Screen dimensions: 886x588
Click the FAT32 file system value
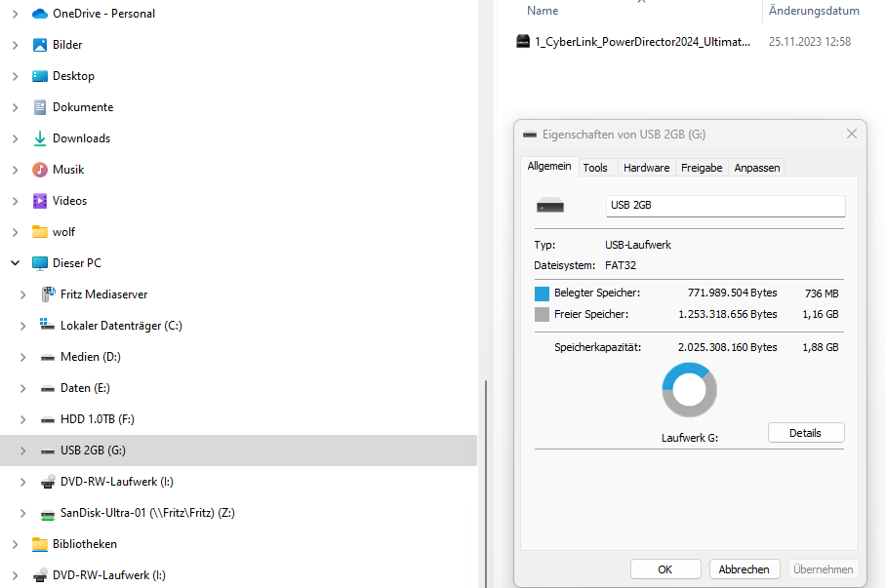(621, 265)
